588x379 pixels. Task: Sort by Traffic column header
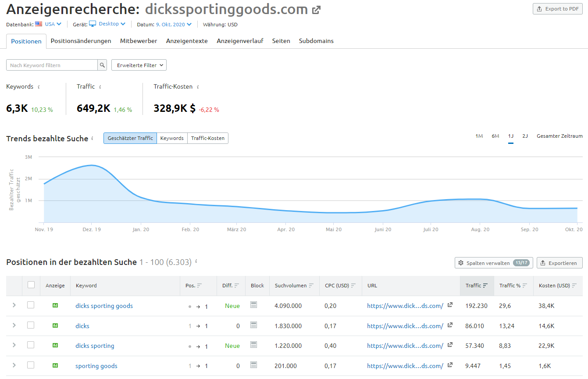pyautogui.click(x=477, y=286)
